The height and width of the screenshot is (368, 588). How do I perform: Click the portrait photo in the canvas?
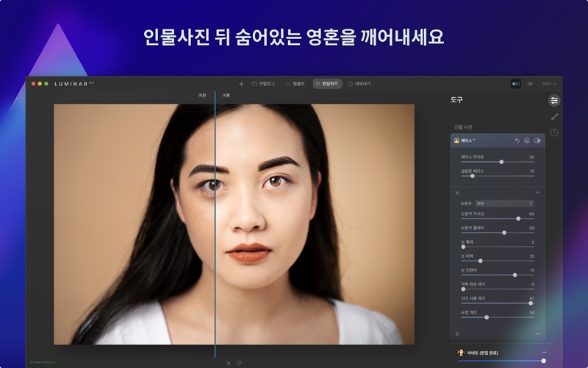click(234, 224)
